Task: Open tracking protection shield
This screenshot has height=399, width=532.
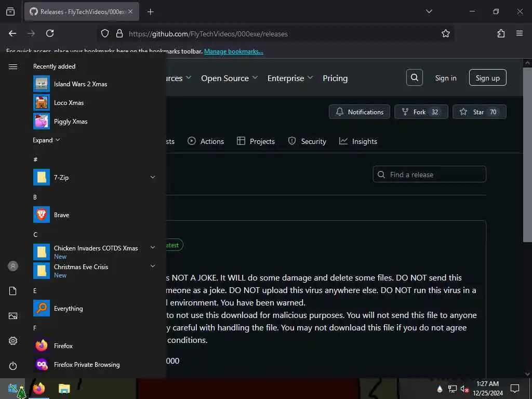Action: [105, 33]
